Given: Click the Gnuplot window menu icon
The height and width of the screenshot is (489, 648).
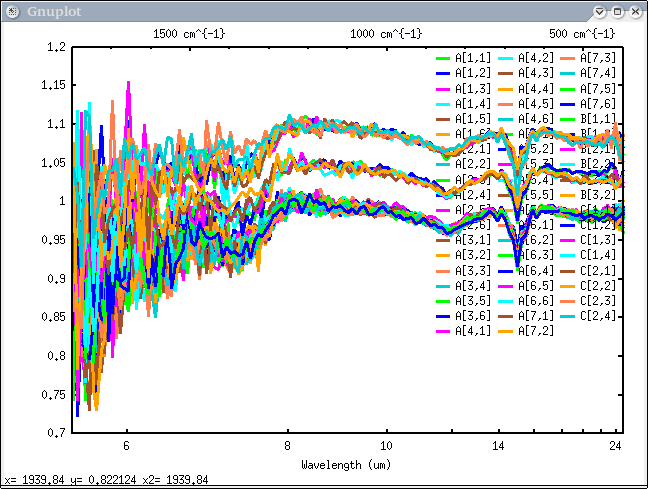Looking at the screenshot, I should coord(10,10).
